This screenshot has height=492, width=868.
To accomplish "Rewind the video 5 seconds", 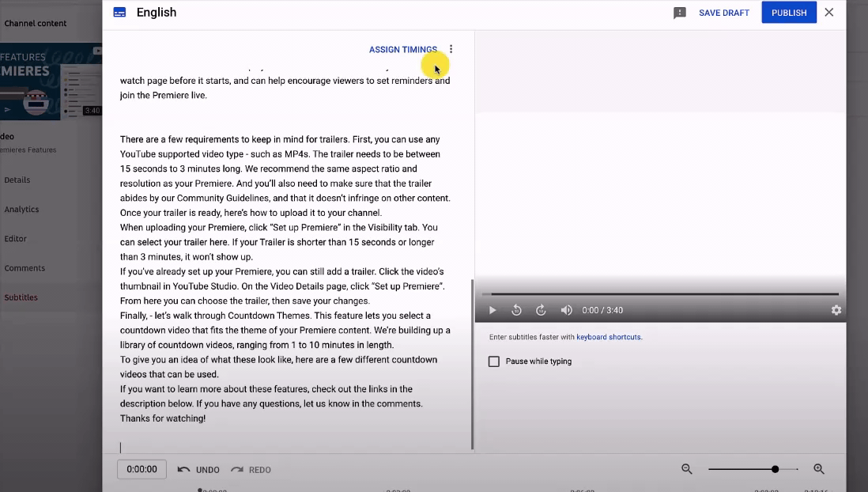I will (x=516, y=310).
